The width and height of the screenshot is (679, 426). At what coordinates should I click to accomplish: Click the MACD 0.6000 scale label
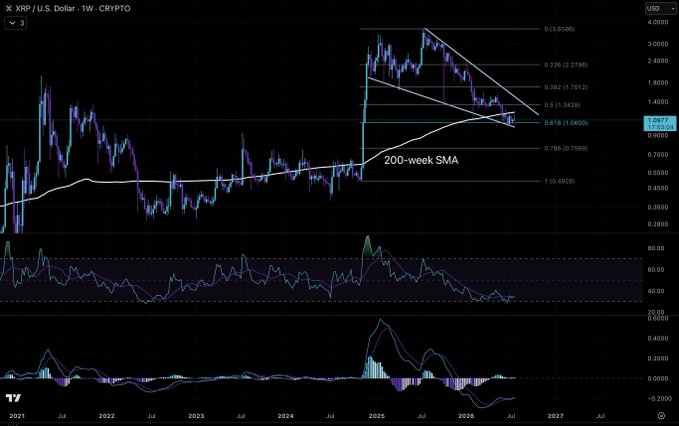coord(657,318)
